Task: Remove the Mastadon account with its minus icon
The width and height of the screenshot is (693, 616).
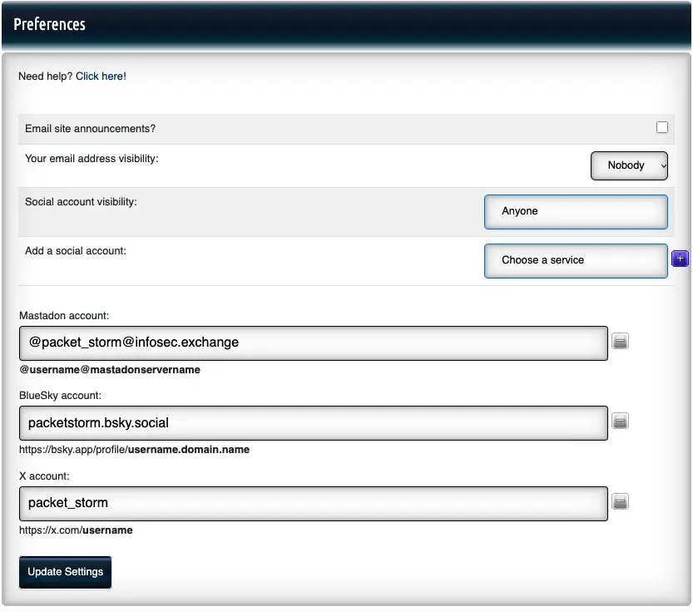Action: (x=620, y=342)
